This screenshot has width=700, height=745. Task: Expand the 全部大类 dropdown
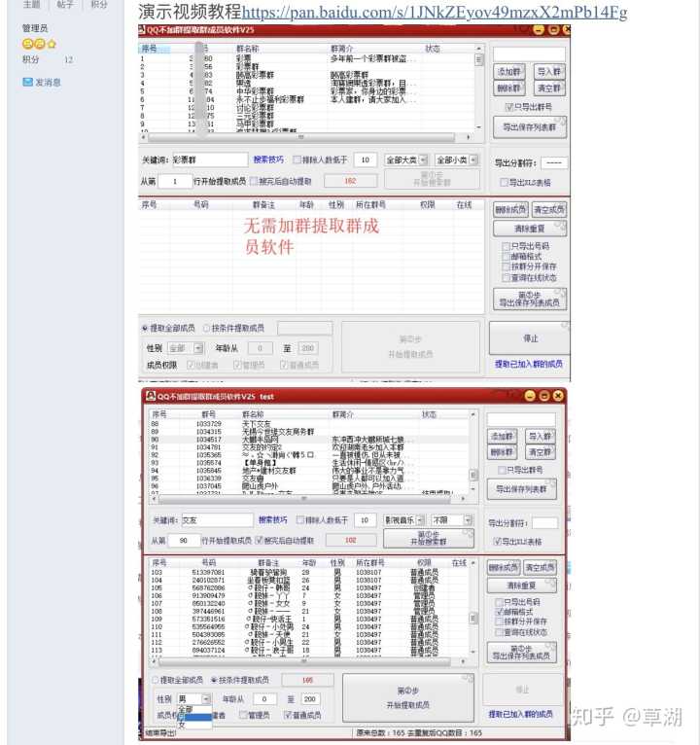(x=423, y=160)
